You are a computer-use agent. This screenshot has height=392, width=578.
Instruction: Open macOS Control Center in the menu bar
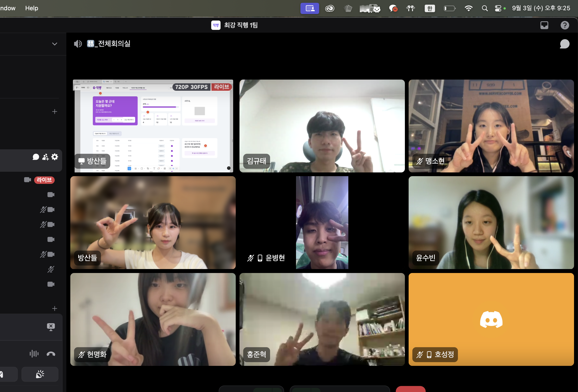tap(498, 8)
